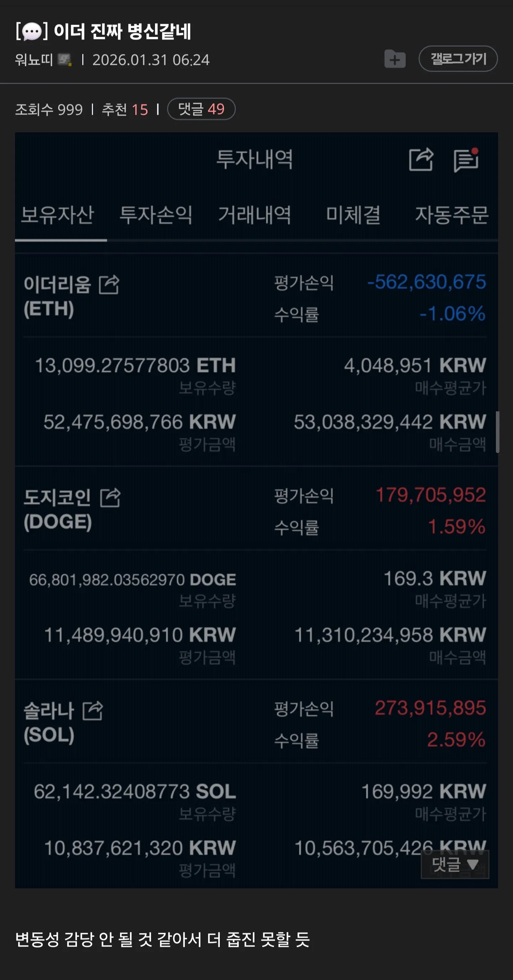Open the 자동주문 tab

click(452, 215)
